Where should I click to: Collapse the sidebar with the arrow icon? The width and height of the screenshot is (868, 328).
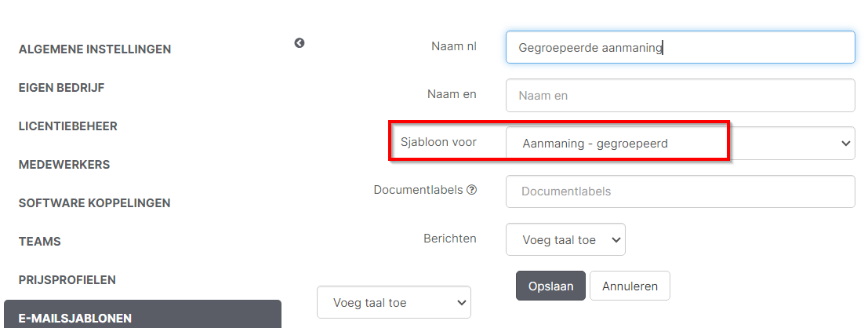300,43
